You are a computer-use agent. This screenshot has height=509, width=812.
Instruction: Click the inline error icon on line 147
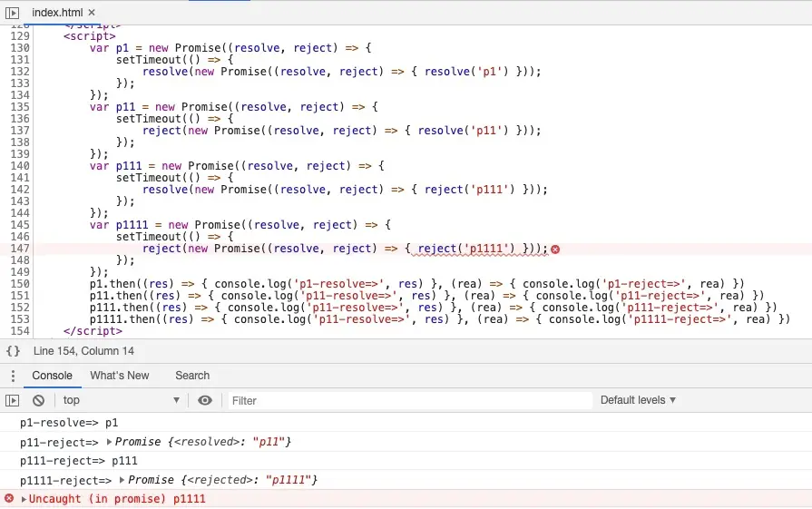tap(555, 250)
